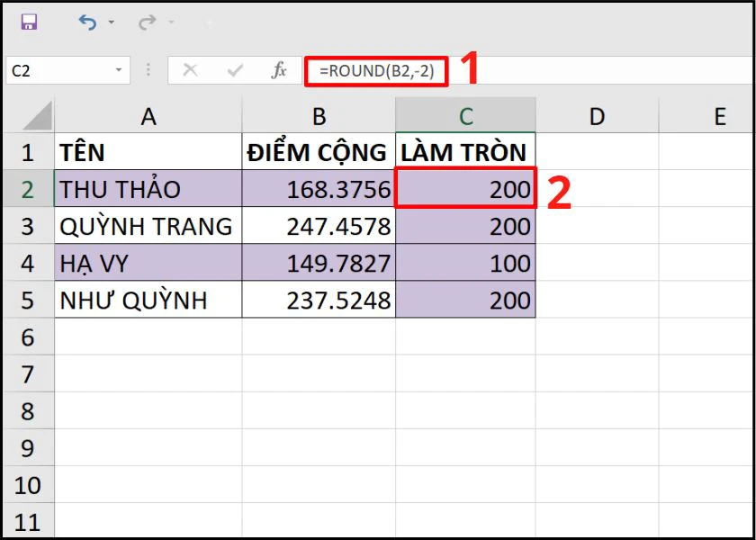Click cell with value 149.7827

pyautogui.click(x=319, y=263)
